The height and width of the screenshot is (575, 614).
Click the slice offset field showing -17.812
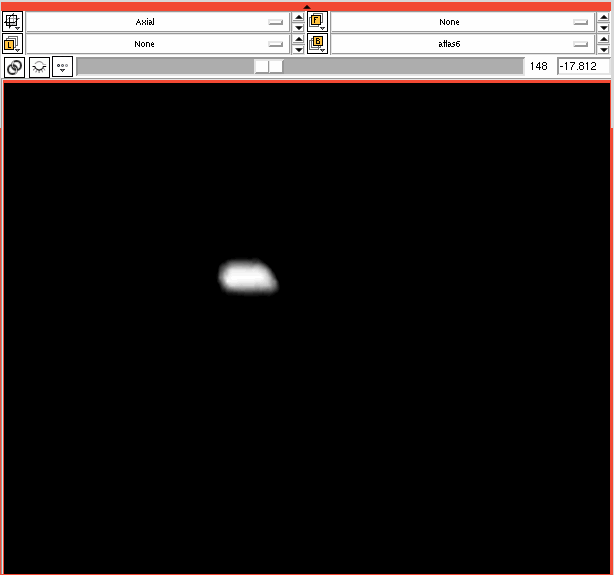click(x=583, y=66)
